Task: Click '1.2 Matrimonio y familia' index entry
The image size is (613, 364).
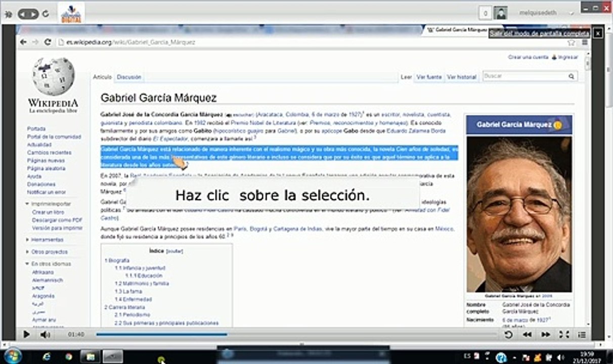Action: click(x=142, y=284)
